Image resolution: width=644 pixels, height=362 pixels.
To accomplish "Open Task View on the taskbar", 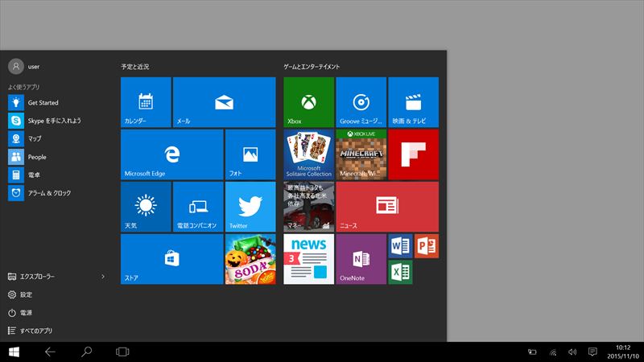I will click(122, 352).
